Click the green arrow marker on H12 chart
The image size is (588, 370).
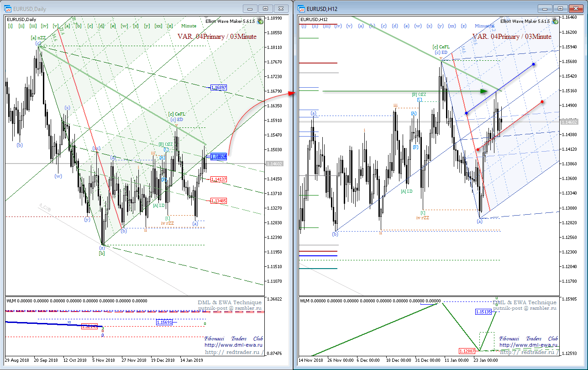point(484,91)
